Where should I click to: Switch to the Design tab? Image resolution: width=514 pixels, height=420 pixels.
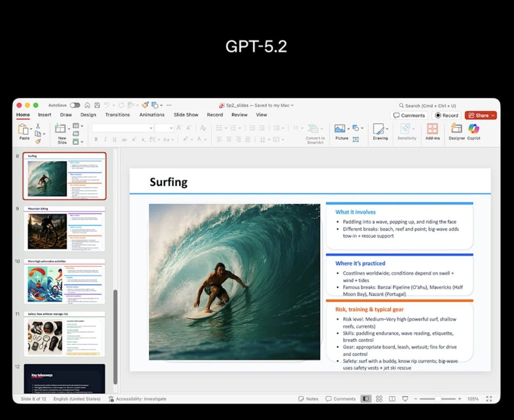pyautogui.click(x=88, y=115)
